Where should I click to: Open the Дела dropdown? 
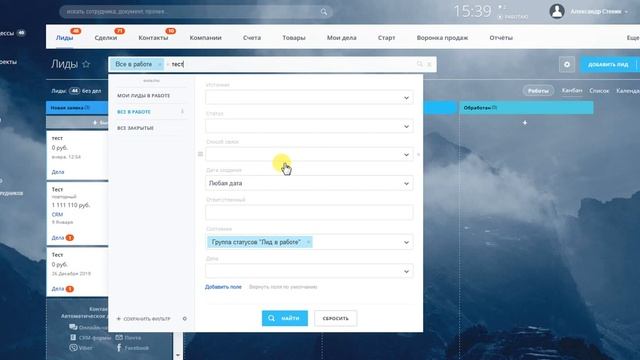point(309,271)
